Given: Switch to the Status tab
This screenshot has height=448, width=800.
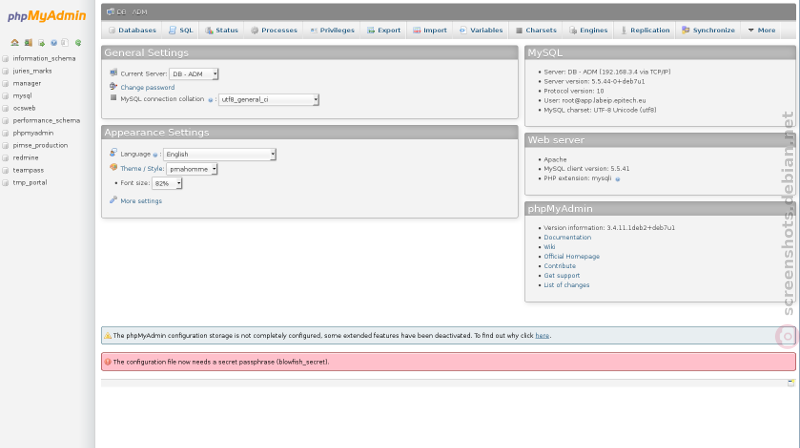Looking at the screenshot, I should pos(221,30).
